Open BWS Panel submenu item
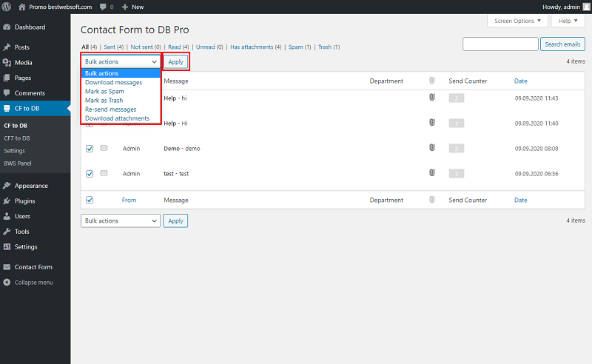Viewport: 592px width, 364px height. coord(18,164)
